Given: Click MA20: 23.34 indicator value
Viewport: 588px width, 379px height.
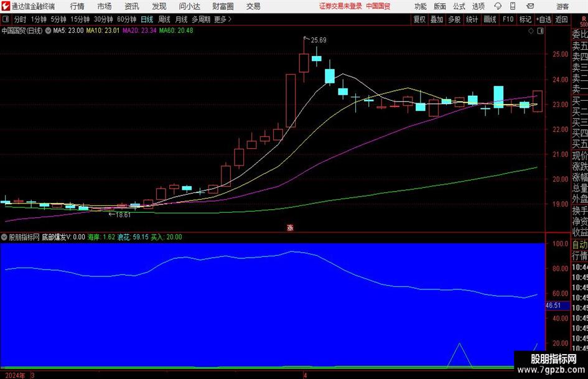Looking at the screenshot, I should point(139,30).
